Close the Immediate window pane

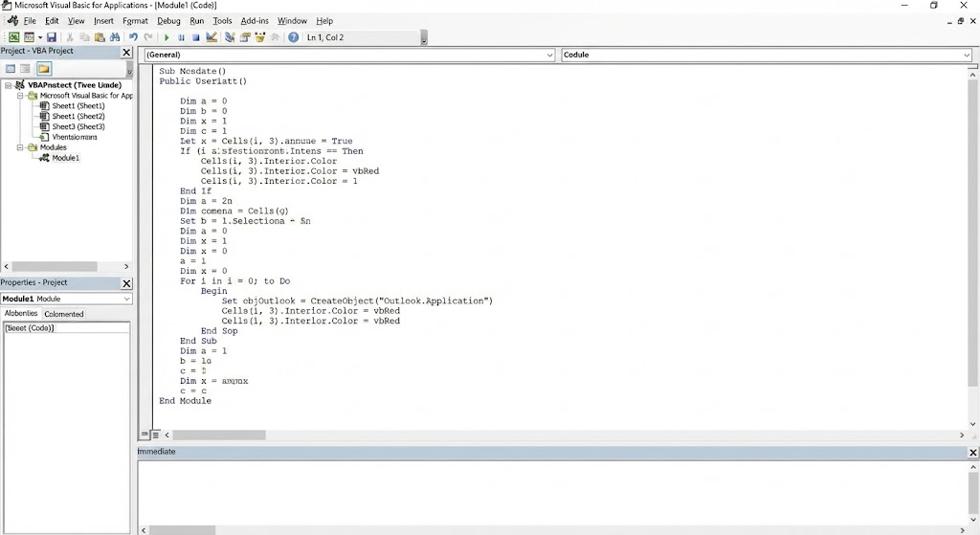(x=973, y=452)
